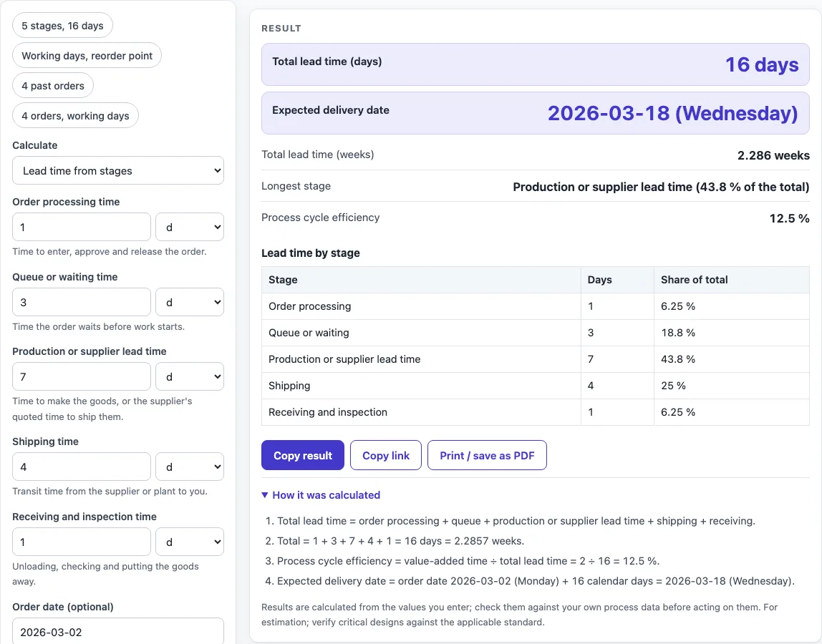Select the "2026-03-18 (Wednesday)" delivery date
Viewport: 822px width, 644px height.
[x=672, y=113]
